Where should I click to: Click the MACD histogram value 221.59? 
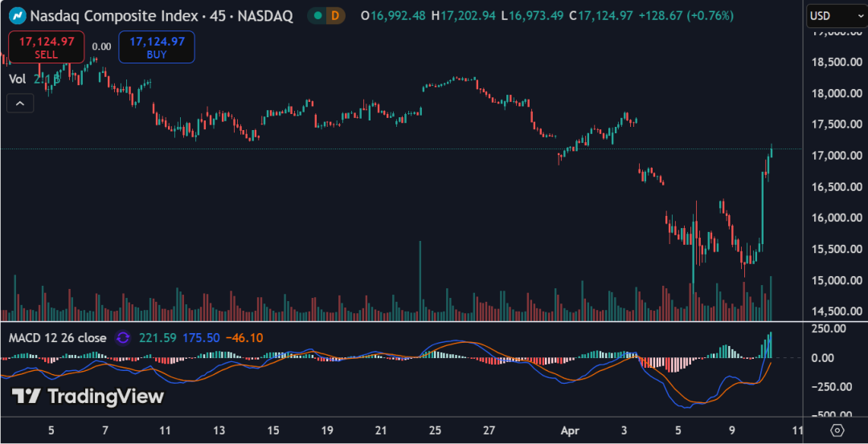click(x=158, y=337)
